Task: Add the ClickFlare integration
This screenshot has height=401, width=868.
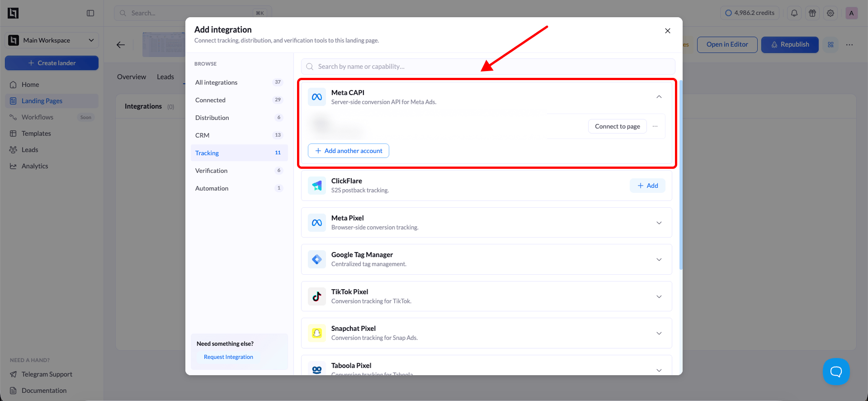Action: (x=647, y=186)
